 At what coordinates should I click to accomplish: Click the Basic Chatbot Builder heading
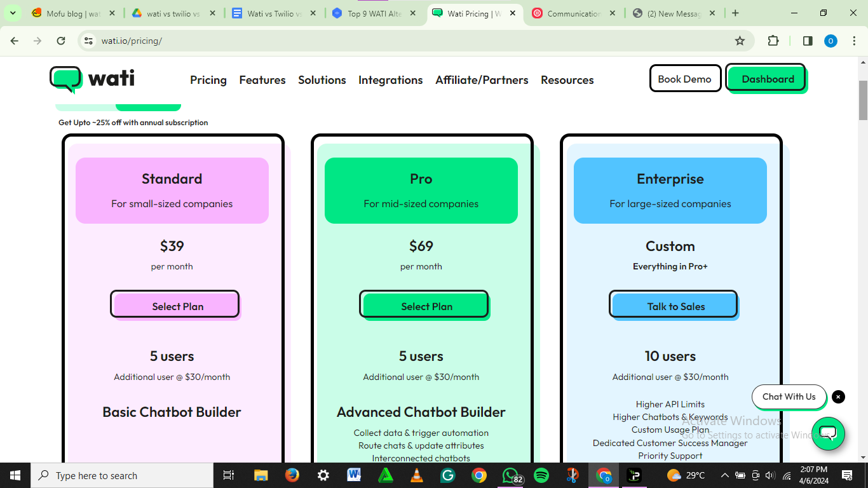coord(172,412)
